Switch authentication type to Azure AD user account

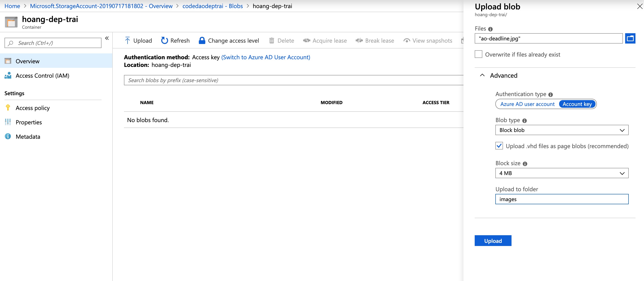[x=527, y=104]
